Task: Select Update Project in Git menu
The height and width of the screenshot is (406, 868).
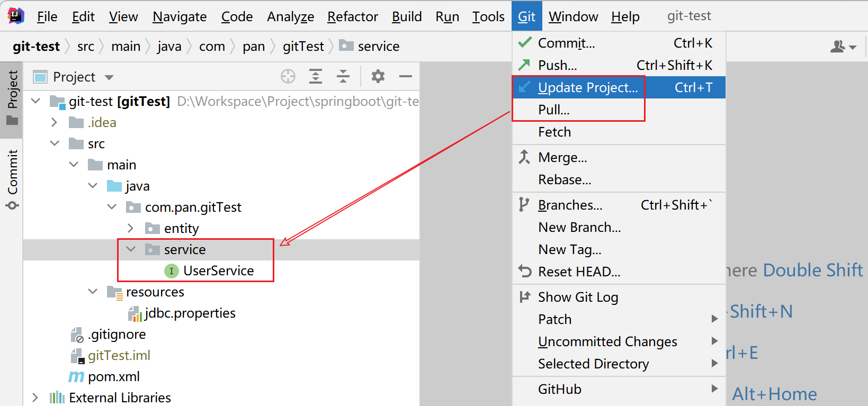Action: (x=587, y=87)
